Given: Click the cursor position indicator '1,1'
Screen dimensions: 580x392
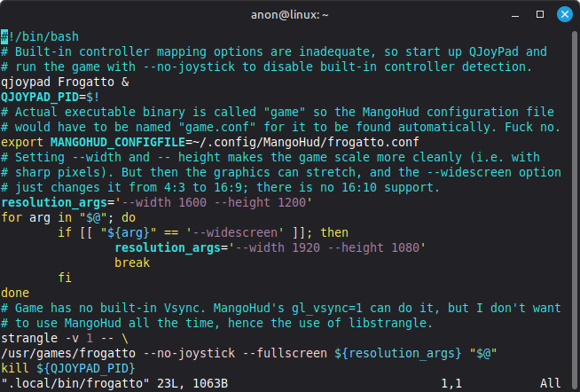Looking at the screenshot, I should click(451, 383).
